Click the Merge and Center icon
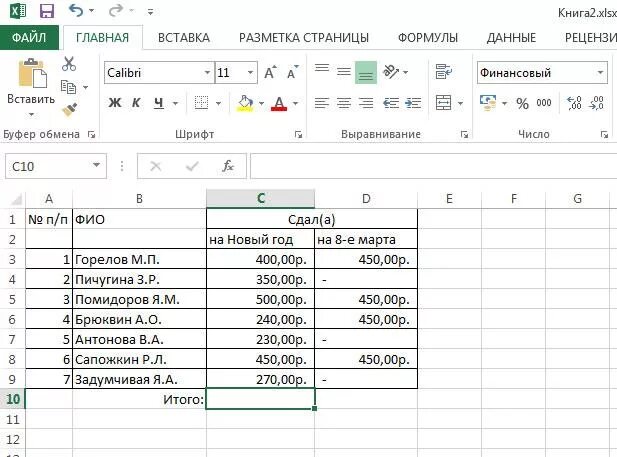Screen dimensions: 617x457 (x=444, y=103)
